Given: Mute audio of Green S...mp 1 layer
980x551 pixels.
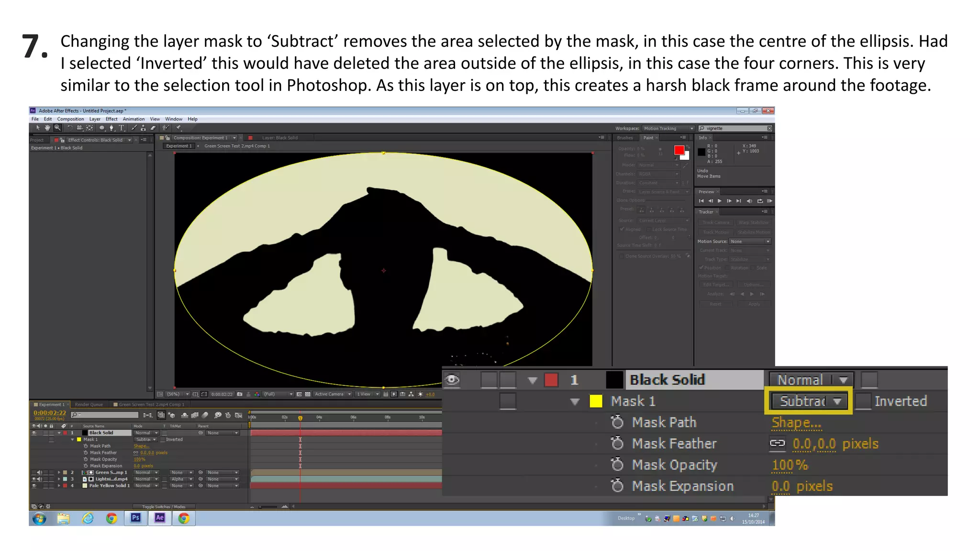Looking at the screenshot, I should click(x=39, y=473).
